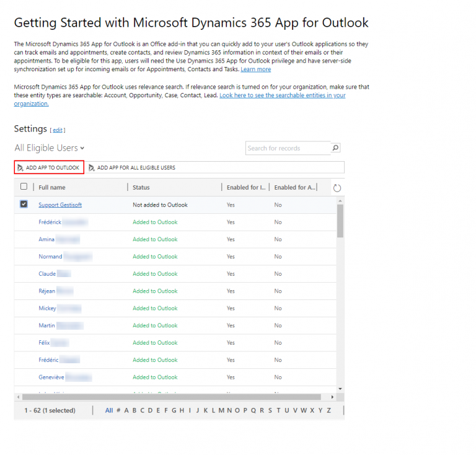This screenshot has width=476, height=455.
Task: Click the horizontal scrollbar right arrow
Action: pos(332,397)
